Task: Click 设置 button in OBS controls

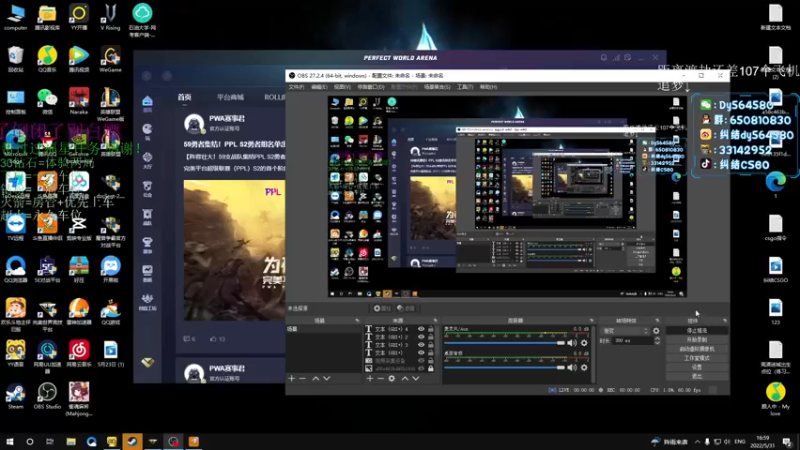Action: [697, 367]
